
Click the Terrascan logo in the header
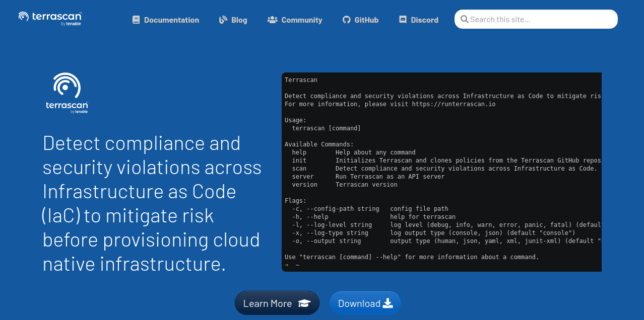coord(50,19)
